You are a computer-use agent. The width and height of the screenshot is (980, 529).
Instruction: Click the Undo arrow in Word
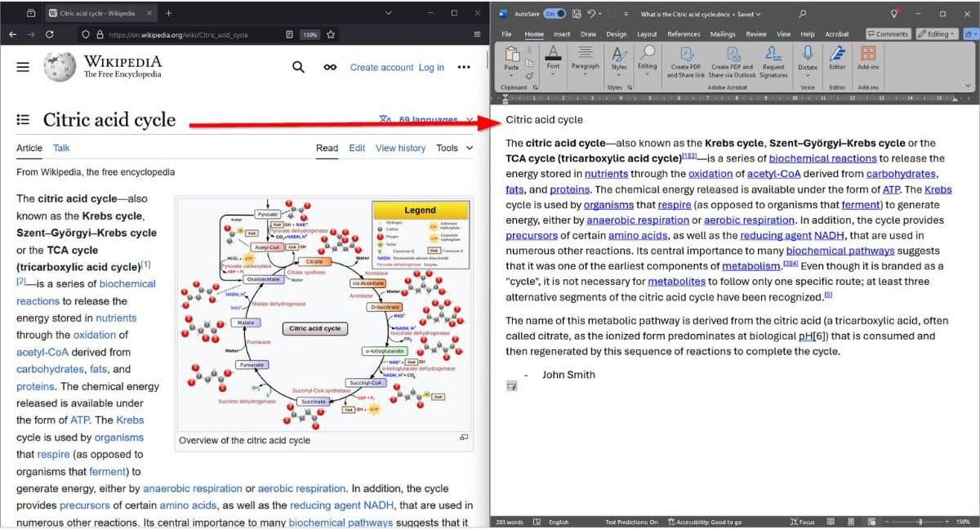tap(590, 14)
